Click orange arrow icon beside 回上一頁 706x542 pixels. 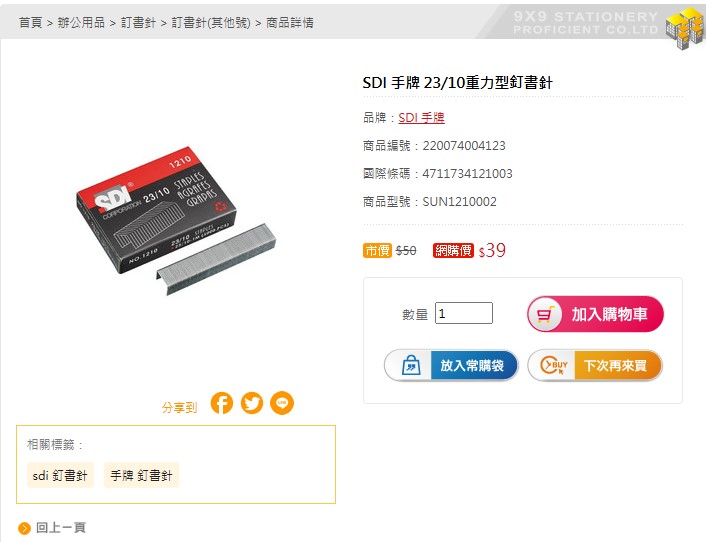pyautogui.click(x=24, y=528)
